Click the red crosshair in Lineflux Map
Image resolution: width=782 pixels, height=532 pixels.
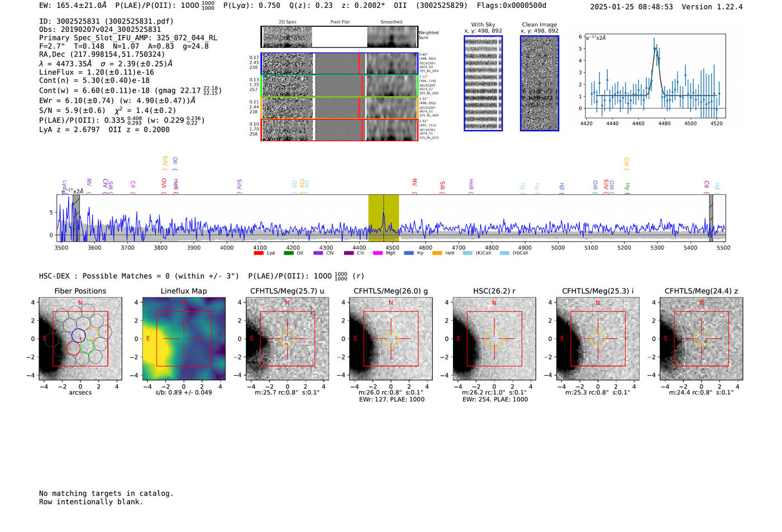(184, 339)
